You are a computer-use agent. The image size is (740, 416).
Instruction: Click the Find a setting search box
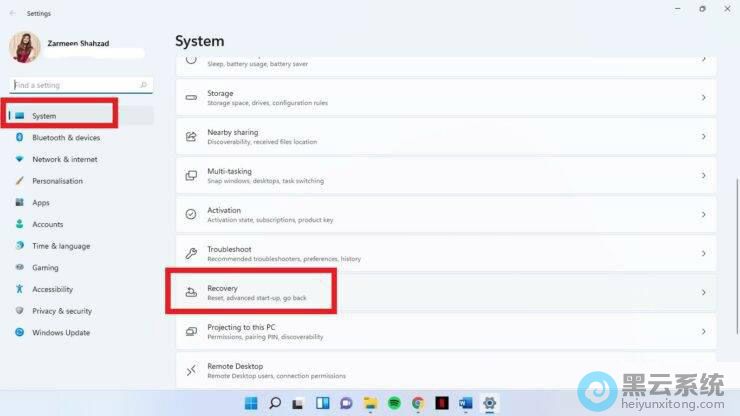click(75, 86)
